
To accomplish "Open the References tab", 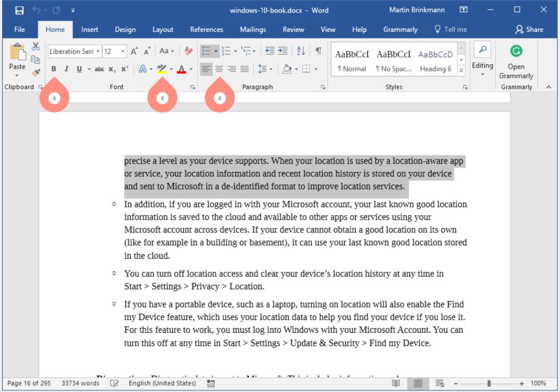I will (206, 30).
